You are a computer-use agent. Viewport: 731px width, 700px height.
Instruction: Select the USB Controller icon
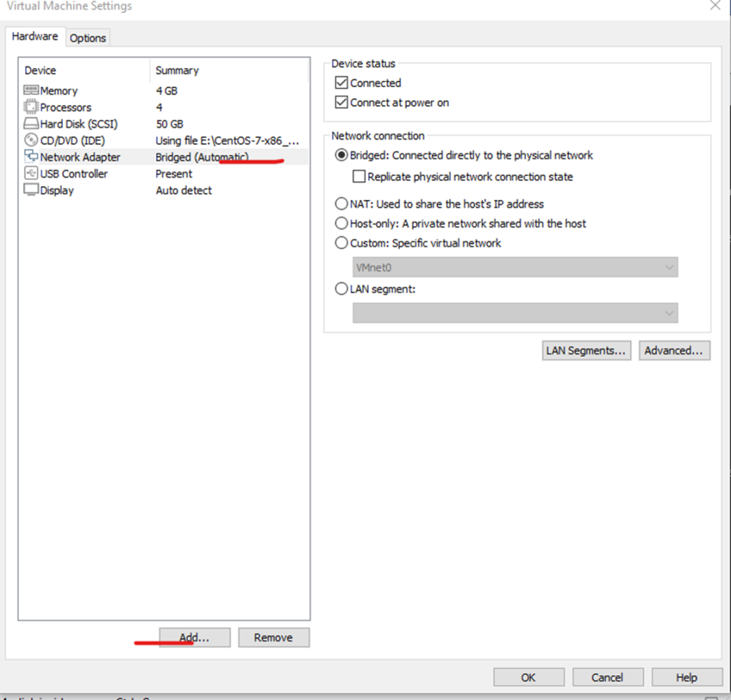tap(31, 173)
